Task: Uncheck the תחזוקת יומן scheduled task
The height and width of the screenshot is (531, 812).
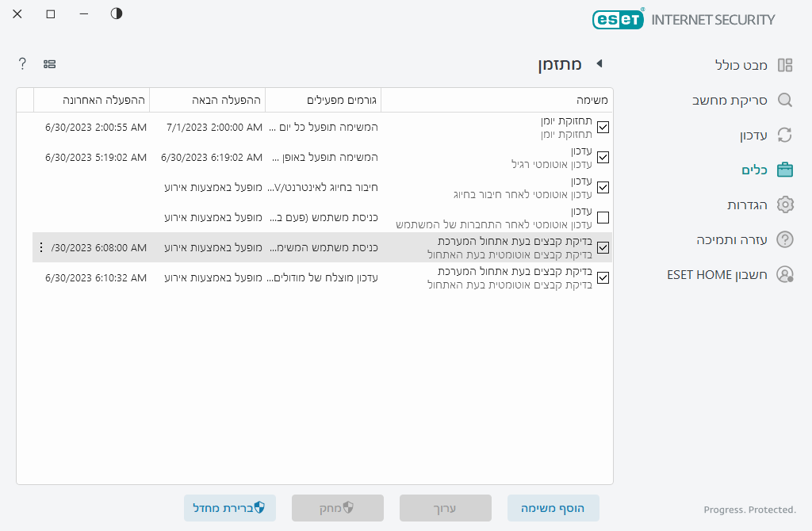Action: point(603,127)
